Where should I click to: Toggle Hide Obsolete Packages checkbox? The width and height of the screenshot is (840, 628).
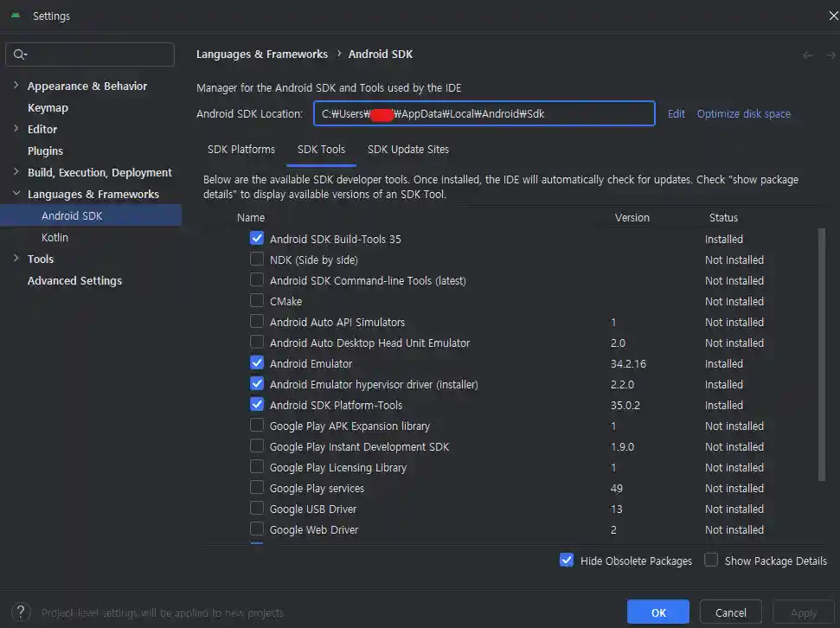tap(567, 561)
